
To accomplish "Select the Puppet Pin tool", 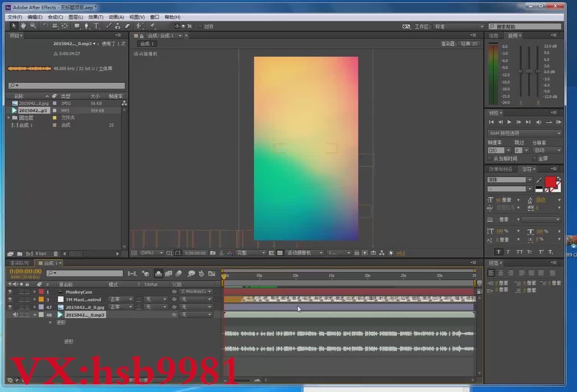I will click(x=153, y=26).
